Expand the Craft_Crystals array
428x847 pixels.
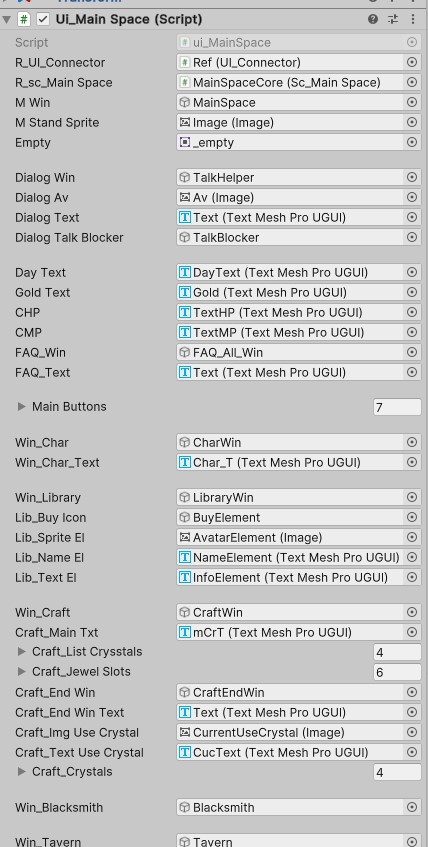coord(22,772)
